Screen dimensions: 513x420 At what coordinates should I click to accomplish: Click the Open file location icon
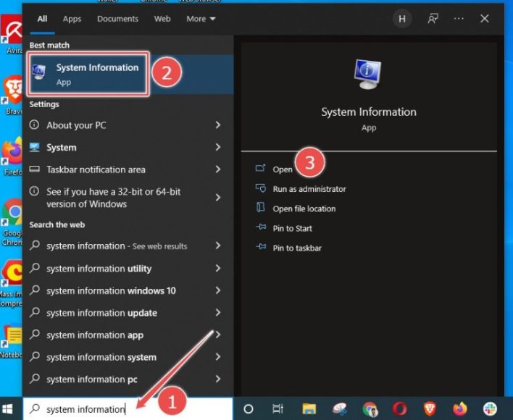pyautogui.click(x=260, y=208)
